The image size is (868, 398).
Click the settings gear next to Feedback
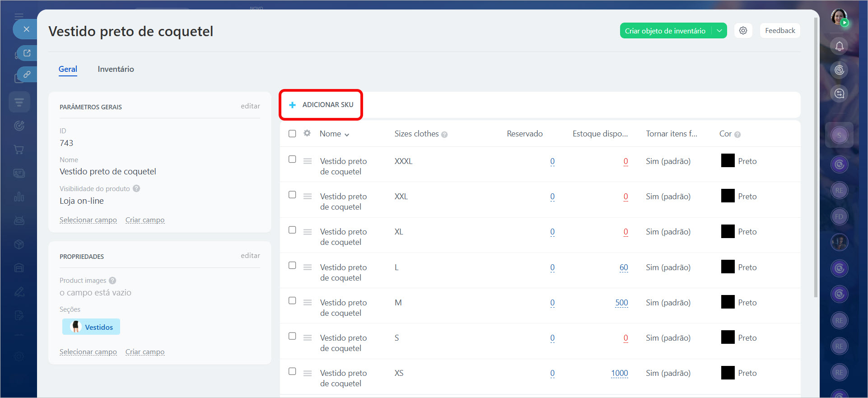click(x=743, y=31)
